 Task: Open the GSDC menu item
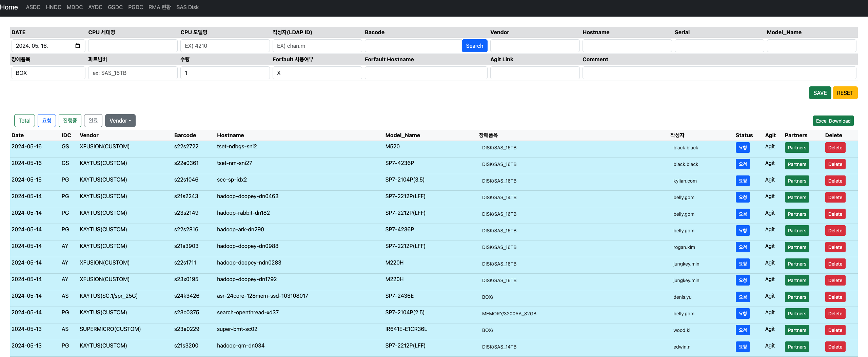click(115, 7)
